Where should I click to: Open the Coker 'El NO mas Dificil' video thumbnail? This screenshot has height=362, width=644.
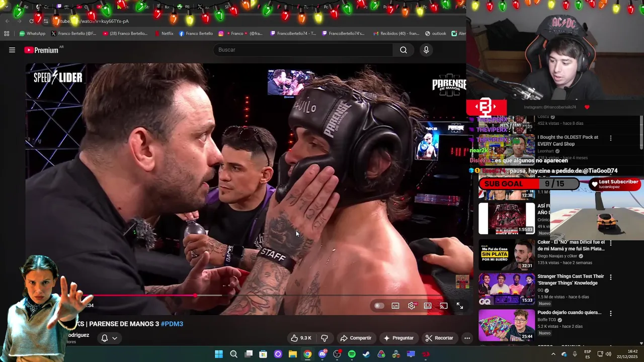click(x=507, y=255)
